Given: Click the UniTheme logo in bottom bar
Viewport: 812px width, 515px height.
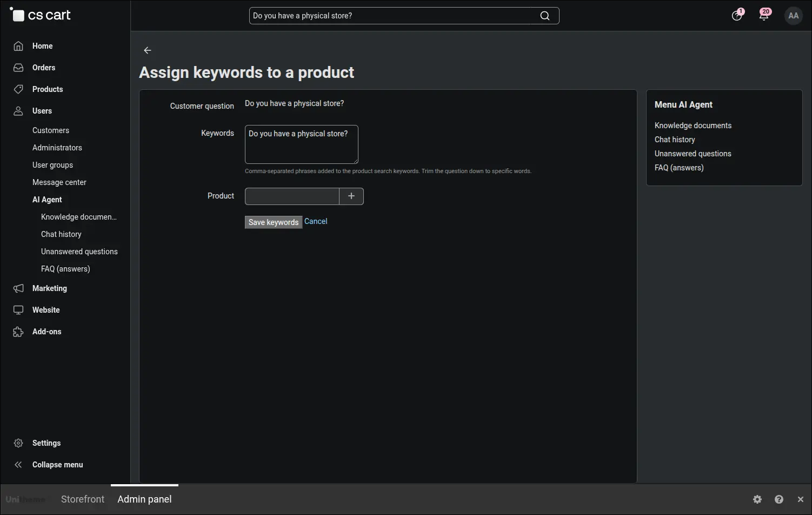Looking at the screenshot, I should (25, 499).
